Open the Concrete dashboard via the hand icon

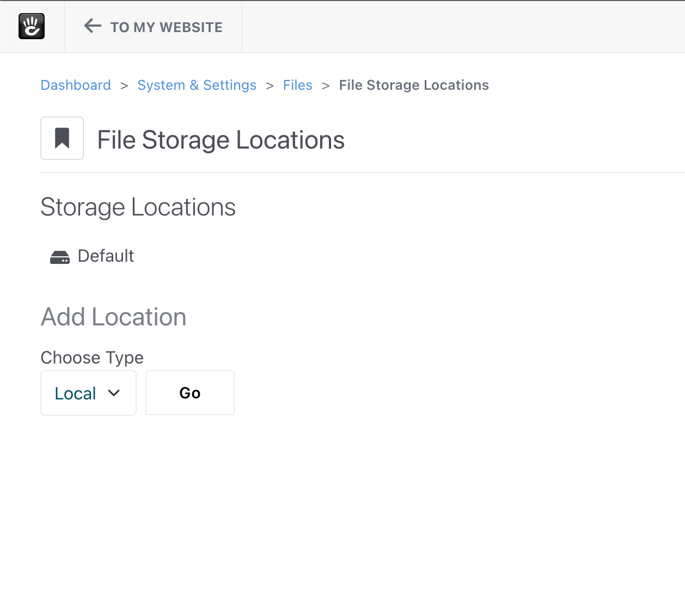click(x=32, y=26)
